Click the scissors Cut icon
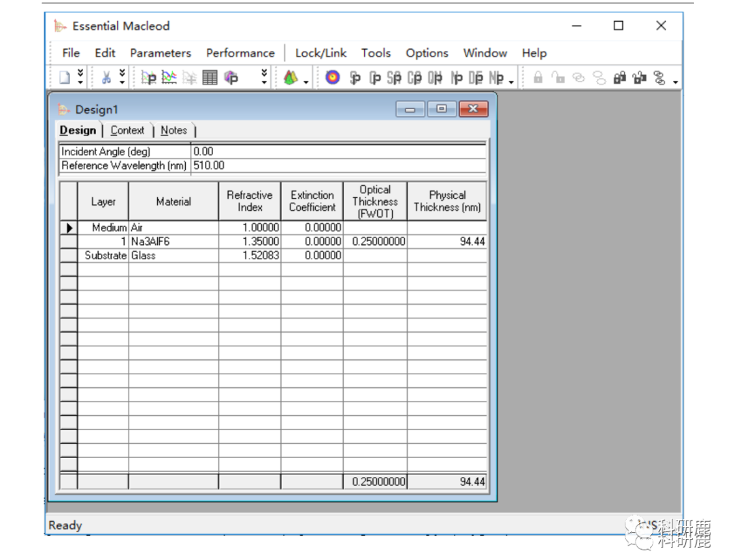Viewport: 735px width, 560px height. (x=106, y=78)
